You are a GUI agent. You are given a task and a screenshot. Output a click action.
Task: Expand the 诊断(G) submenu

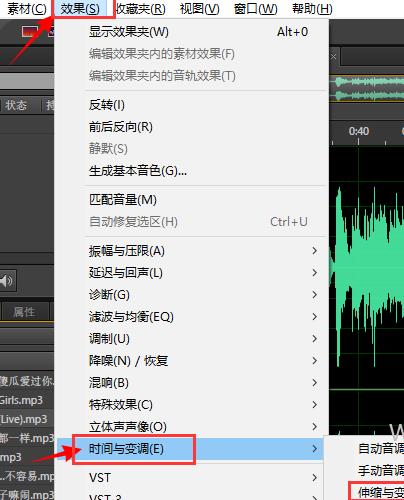coord(192,295)
